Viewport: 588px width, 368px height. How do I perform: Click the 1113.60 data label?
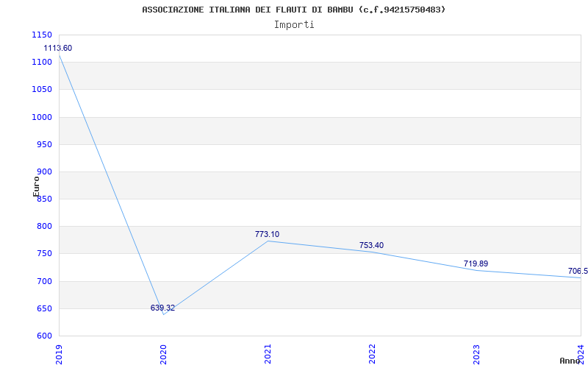click(58, 48)
